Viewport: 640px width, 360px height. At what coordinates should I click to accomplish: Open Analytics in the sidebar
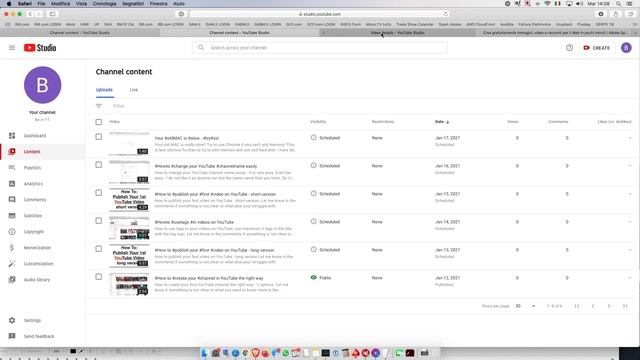[x=42, y=184]
